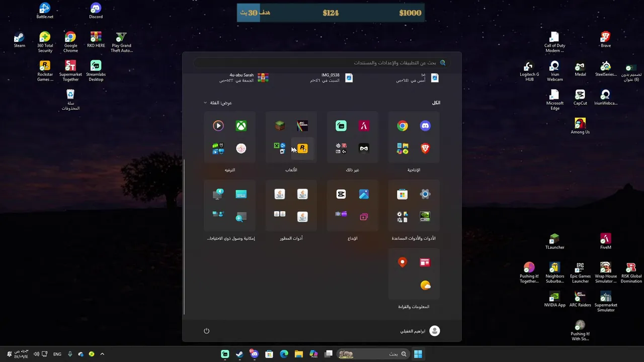Viewport: 644px width, 362px height.
Task: Open Microsoft 365 from the taskbar
Action: [313, 354]
